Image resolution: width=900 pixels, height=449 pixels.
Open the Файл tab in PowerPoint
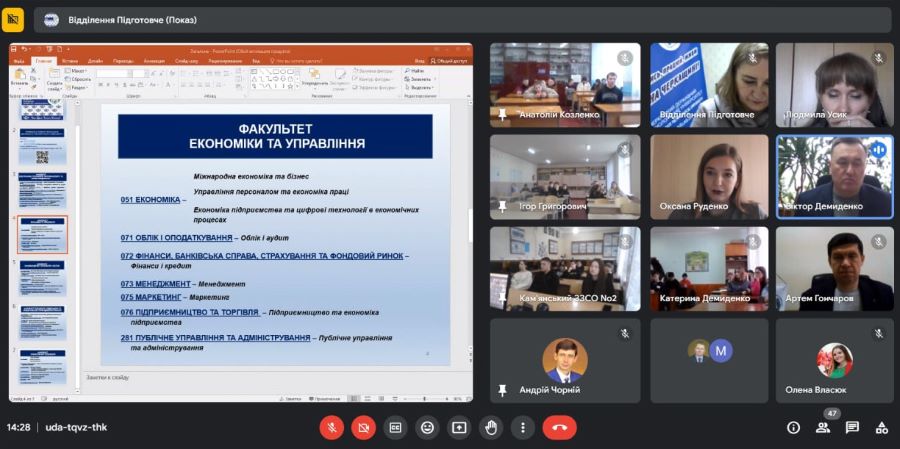coord(19,61)
